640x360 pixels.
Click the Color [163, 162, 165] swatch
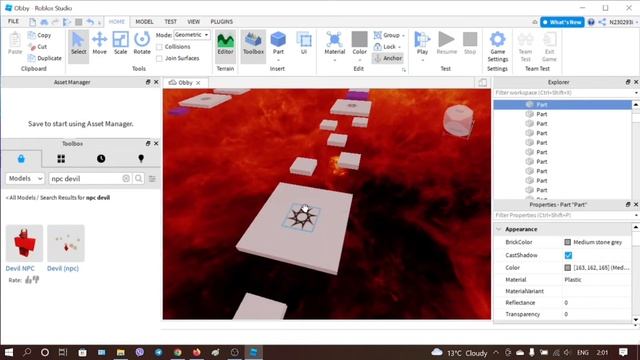coord(567,268)
